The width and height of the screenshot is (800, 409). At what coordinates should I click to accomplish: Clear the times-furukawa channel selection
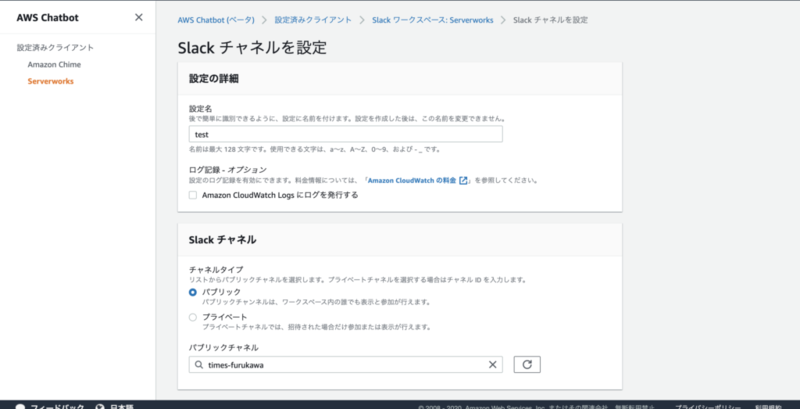point(492,365)
